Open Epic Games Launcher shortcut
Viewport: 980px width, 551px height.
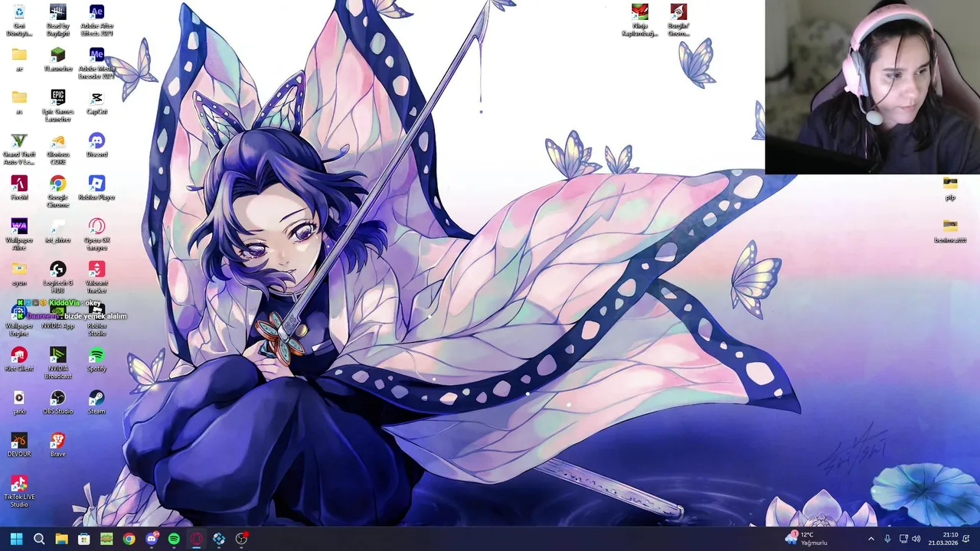pyautogui.click(x=57, y=106)
